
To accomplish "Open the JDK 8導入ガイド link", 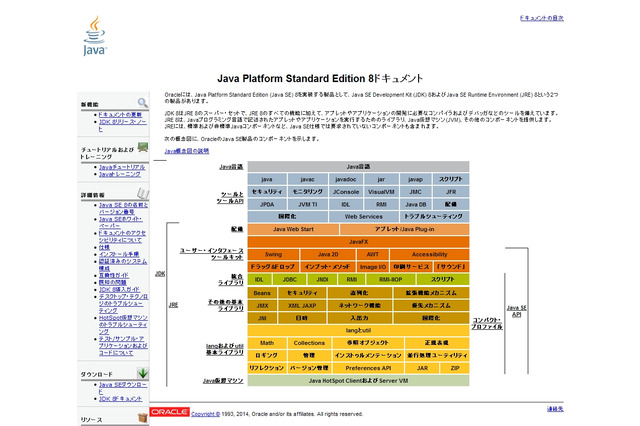I will pyautogui.click(x=119, y=289).
